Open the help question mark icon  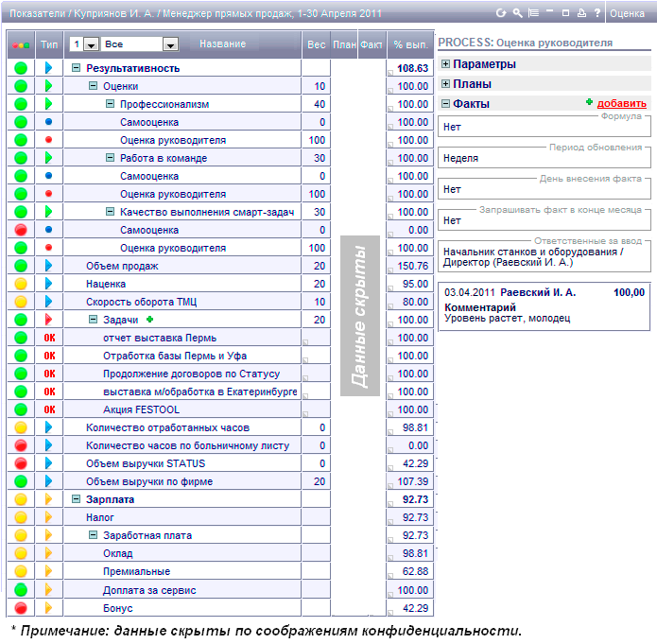[x=597, y=13]
